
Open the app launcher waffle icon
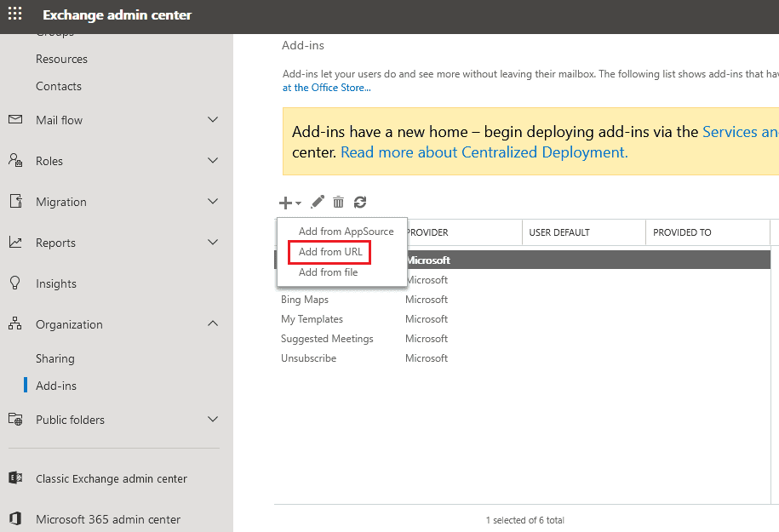point(15,14)
